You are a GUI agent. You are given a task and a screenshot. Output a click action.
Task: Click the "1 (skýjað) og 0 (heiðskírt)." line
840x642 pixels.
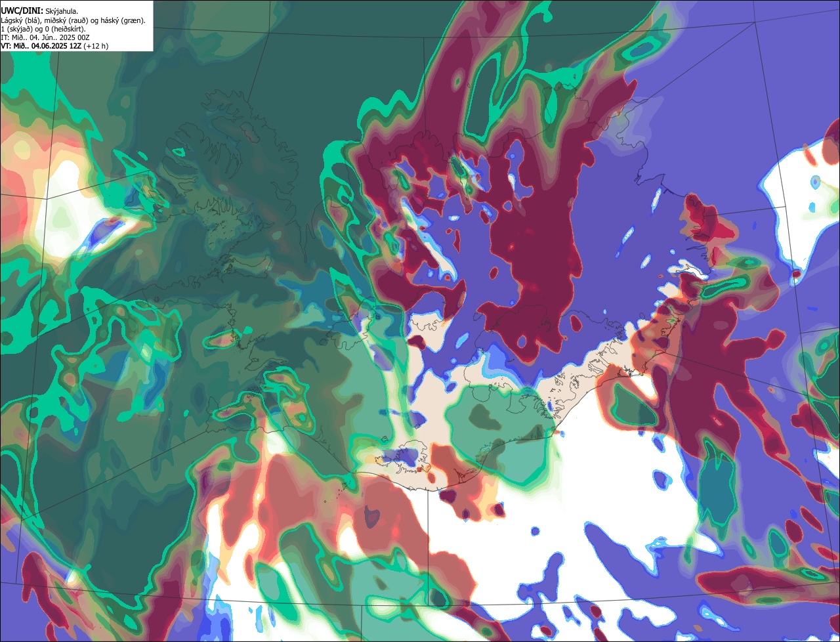(43, 29)
